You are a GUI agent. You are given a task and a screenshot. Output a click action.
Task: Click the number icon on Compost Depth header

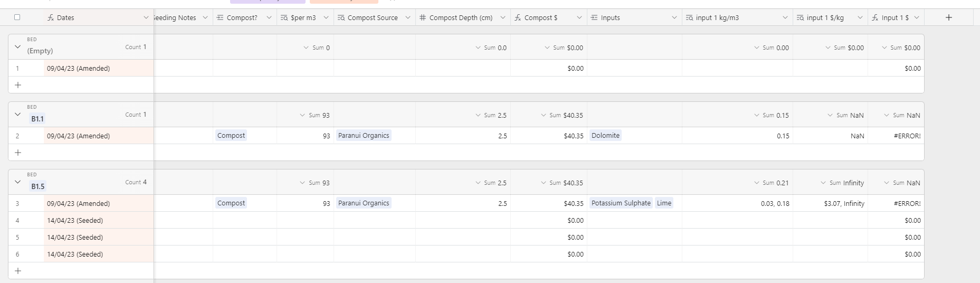tap(423, 17)
